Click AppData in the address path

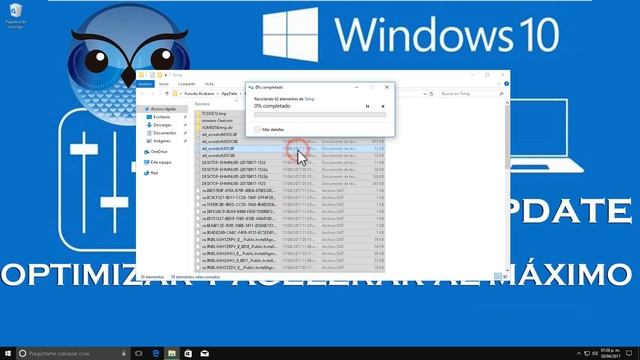pos(229,94)
